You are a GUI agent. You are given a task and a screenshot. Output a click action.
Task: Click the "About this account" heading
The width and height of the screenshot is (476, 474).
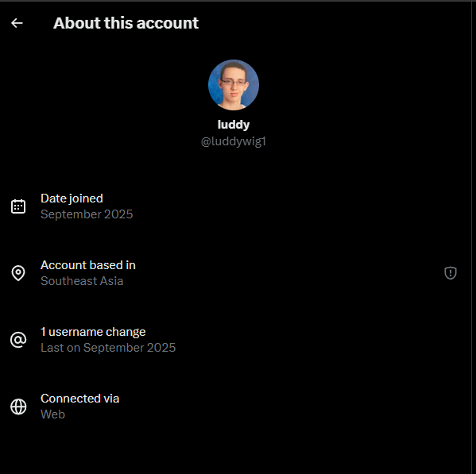[126, 23]
